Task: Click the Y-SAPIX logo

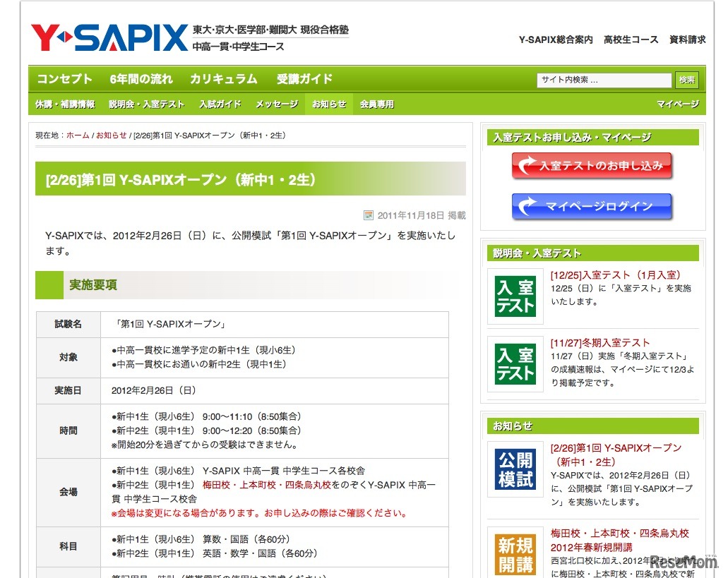Action: point(109,37)
